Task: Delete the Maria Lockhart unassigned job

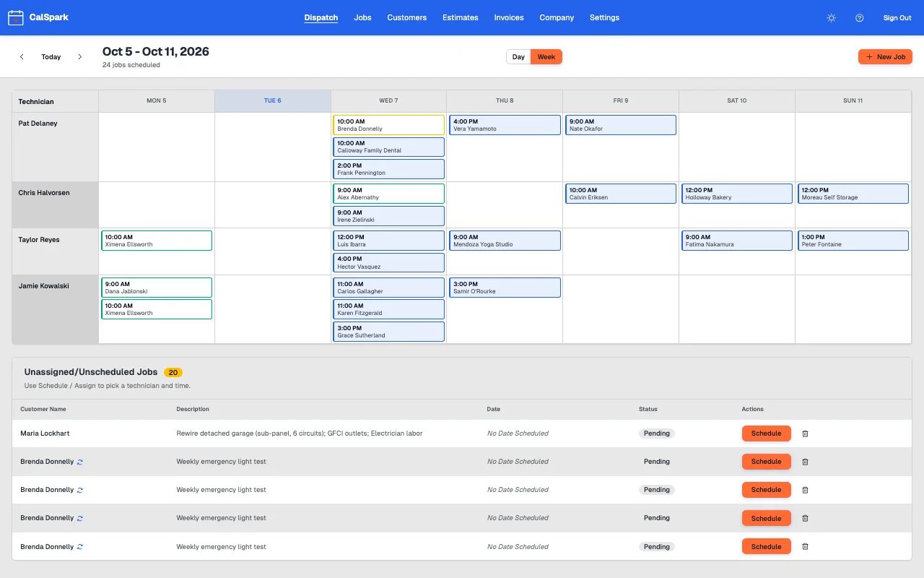Action: pyautogui.click(x=806, y=433)
